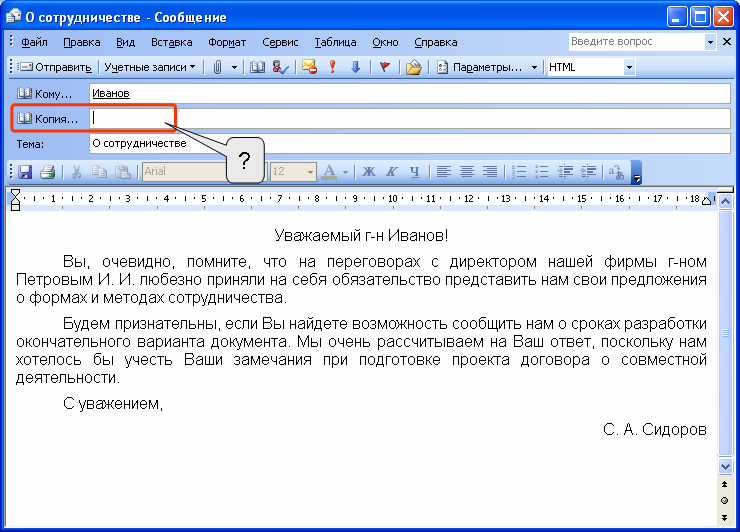
Task: Open the Вставка menu
Action: [x=171, y=42]
